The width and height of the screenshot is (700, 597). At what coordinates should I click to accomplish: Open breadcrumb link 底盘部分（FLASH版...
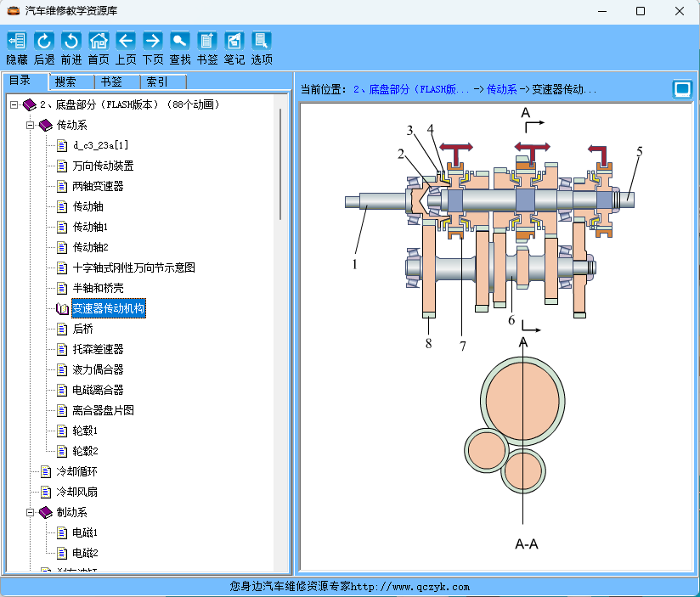(410, 89)
